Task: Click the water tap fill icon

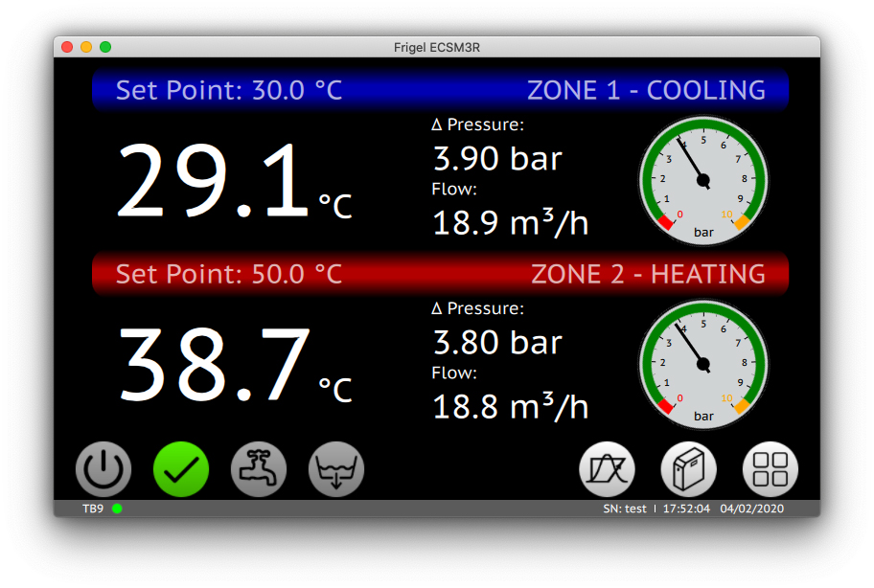Action: (x=259, y=469)
